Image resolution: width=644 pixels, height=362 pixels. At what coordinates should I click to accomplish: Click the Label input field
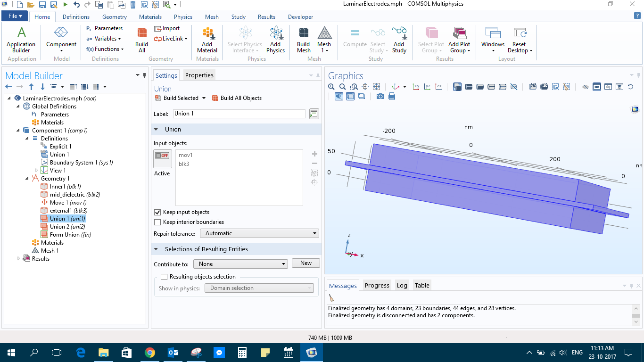239,114
